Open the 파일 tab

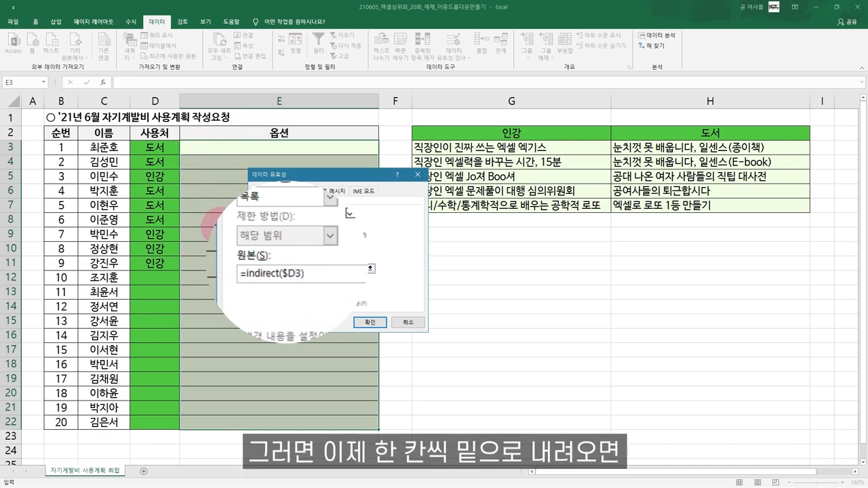13,22
